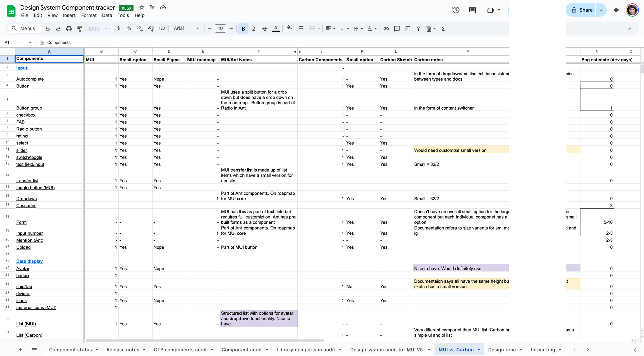Open the functions sigma menu

[x=443, y=29]
